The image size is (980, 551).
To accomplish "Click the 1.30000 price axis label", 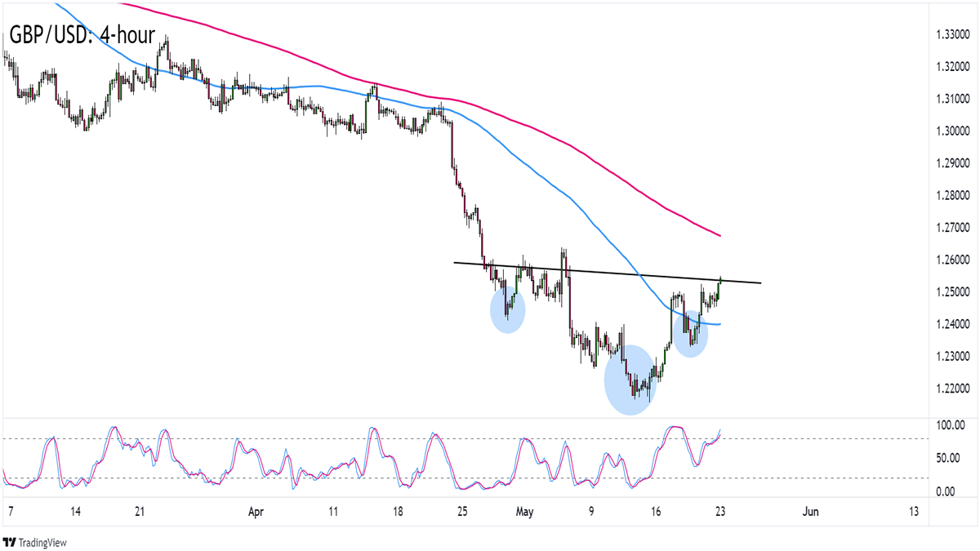I will (x=954, y=131).
